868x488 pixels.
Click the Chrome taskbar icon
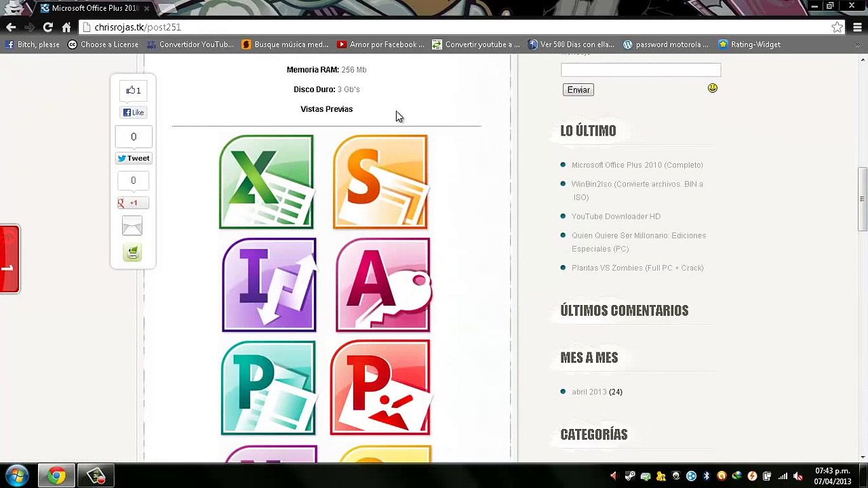[x=56, y=476]
